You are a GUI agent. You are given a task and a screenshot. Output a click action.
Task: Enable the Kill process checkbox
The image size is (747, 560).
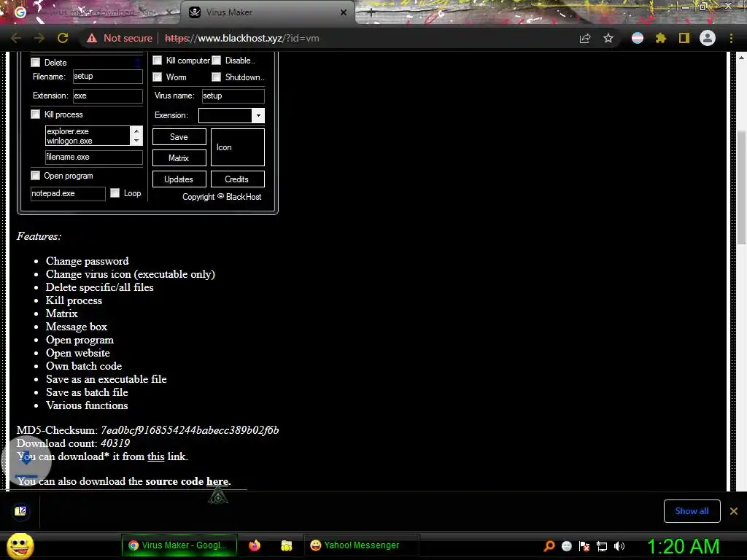tap(36, 114)
